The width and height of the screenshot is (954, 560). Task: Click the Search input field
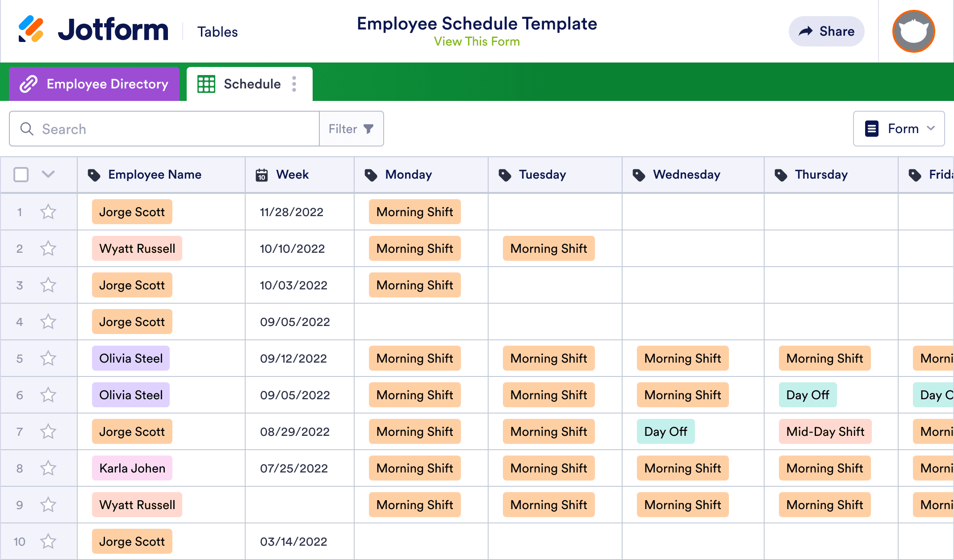pyautogui.click(x=163, y=129)
